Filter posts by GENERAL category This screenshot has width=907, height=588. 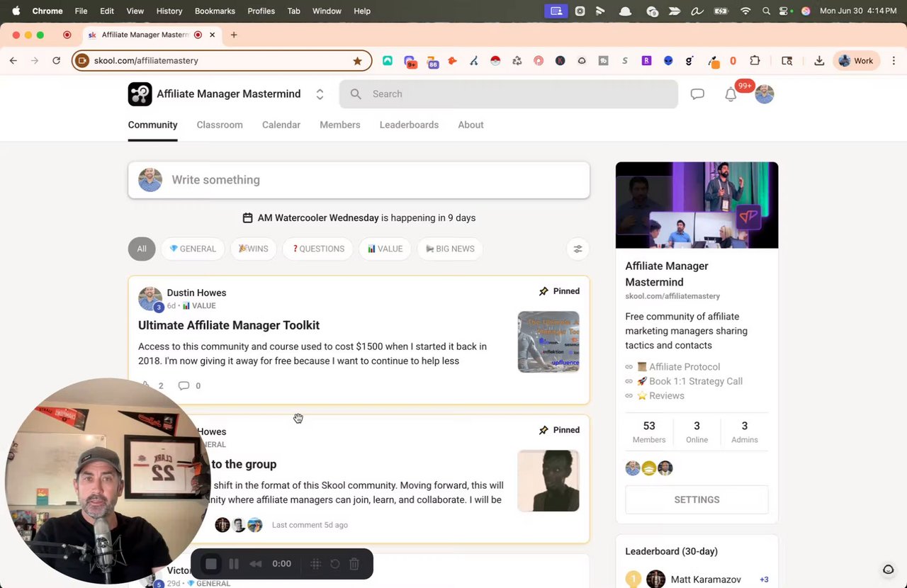[x=193, y=249]
